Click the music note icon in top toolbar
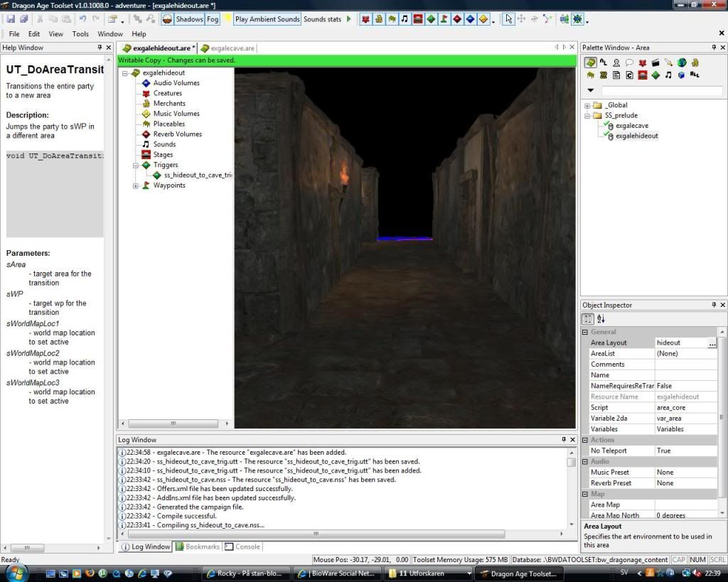This screenshot has width=728, height=582. coord(405,19)
